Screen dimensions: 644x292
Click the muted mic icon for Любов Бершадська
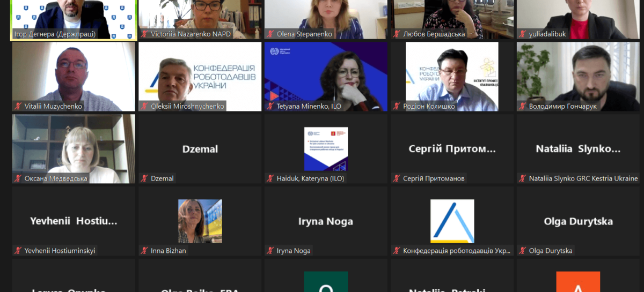pyautogui.click(x=397, y=34)
